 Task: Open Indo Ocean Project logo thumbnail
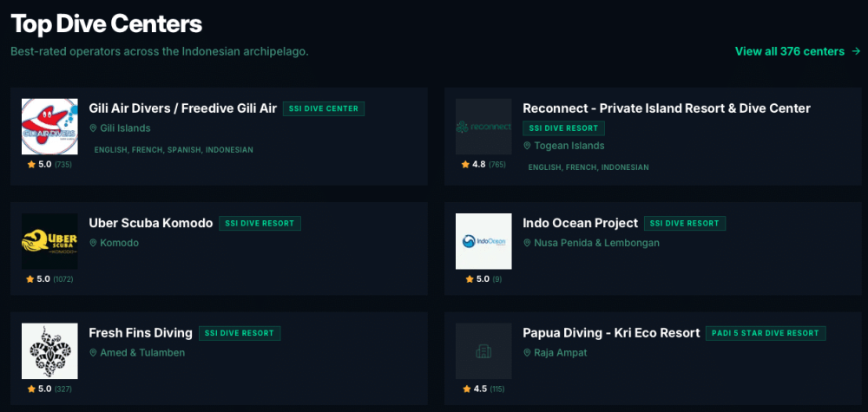pyautogui.click(x=483, y=242)
